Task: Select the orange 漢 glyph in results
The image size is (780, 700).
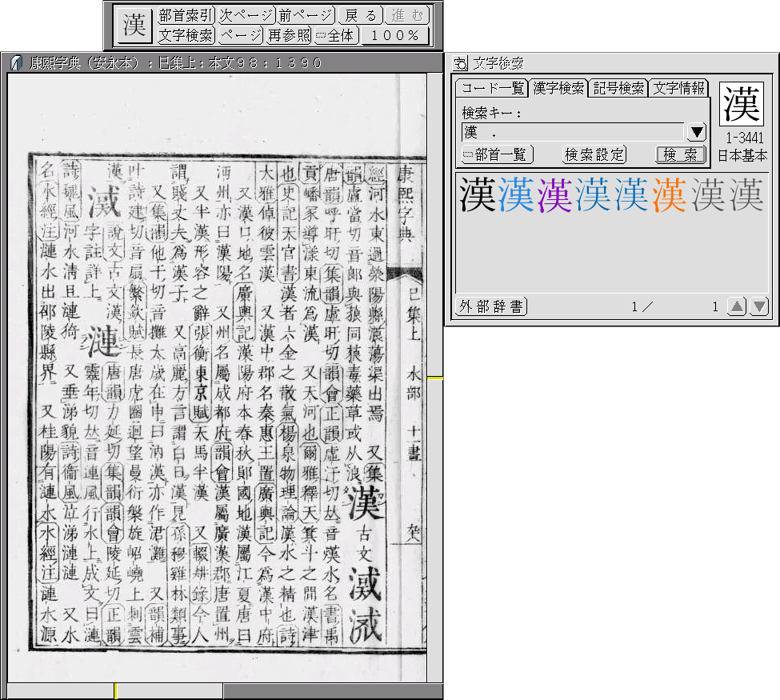Action: click(670, 195)
